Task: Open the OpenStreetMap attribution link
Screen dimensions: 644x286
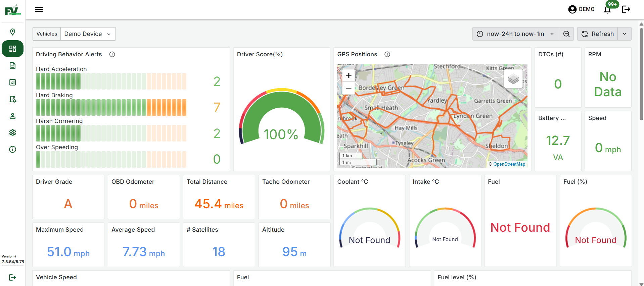Action: (509, 164)
